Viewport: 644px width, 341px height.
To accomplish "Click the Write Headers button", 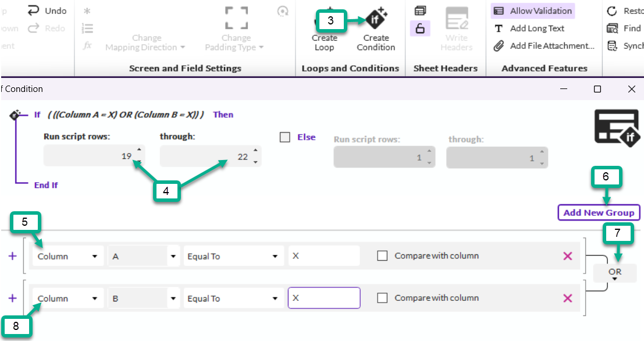I will [456, 29].
